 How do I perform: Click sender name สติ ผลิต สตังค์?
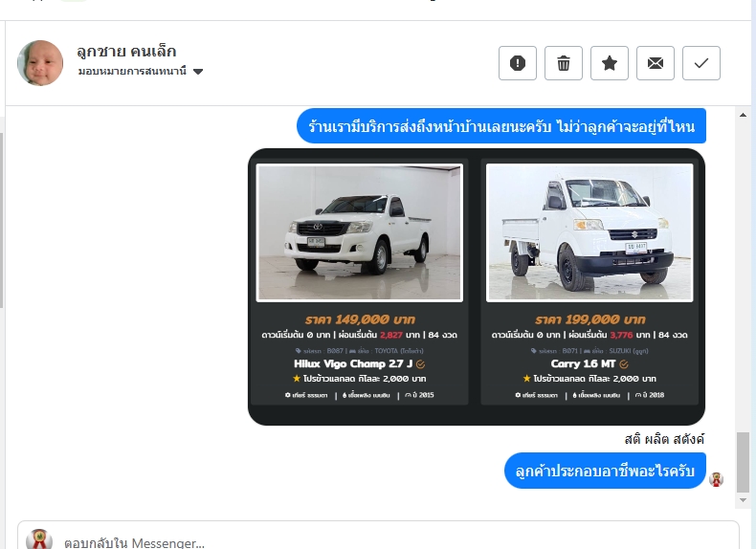[x=664, y=439]
